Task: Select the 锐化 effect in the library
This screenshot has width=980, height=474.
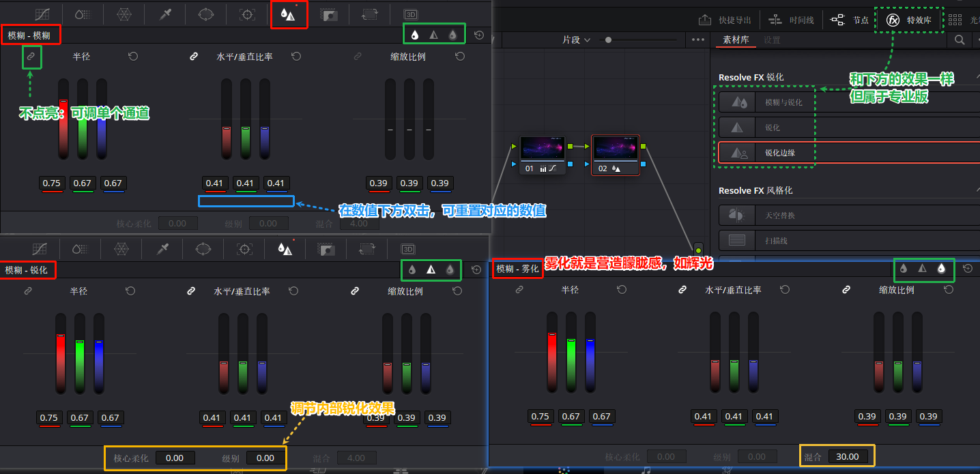Action: pos(849,128)
